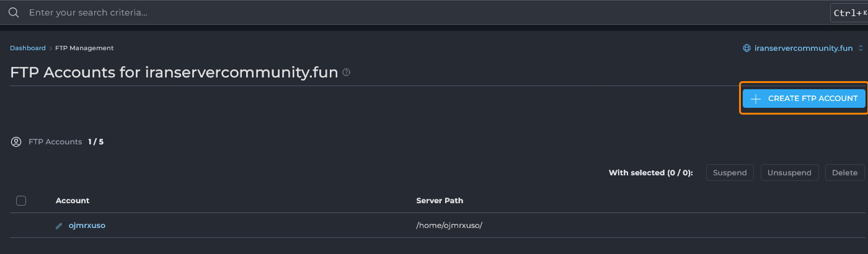Sort by the Account column header
Image resolution: width=868 pixels, height=254 pixels.
point(73,201)
